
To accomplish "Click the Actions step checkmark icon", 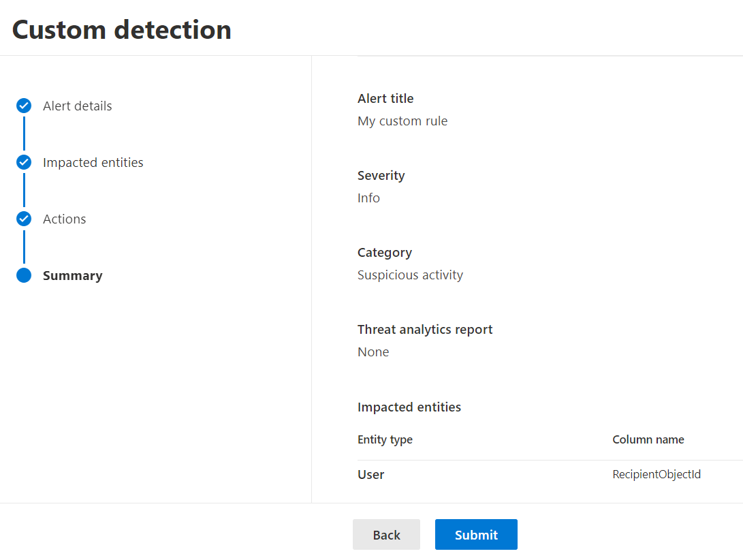I will point(24,219).
